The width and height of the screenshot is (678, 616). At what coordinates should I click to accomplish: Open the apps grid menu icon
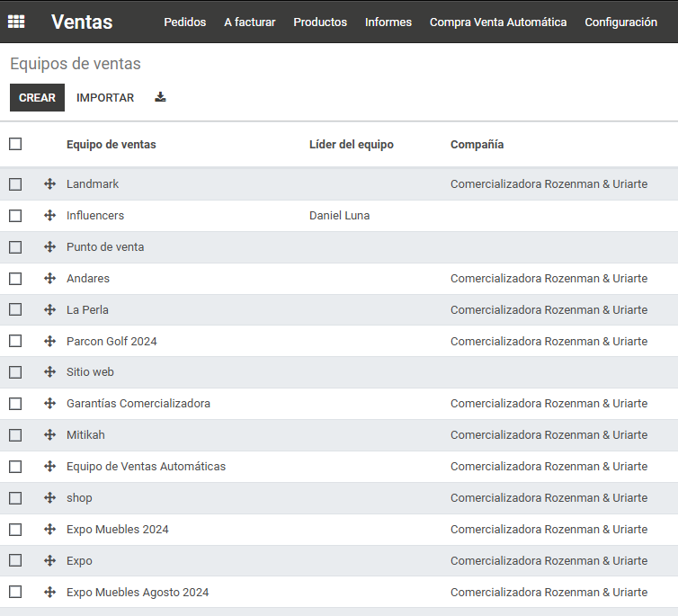click(16, 22)
